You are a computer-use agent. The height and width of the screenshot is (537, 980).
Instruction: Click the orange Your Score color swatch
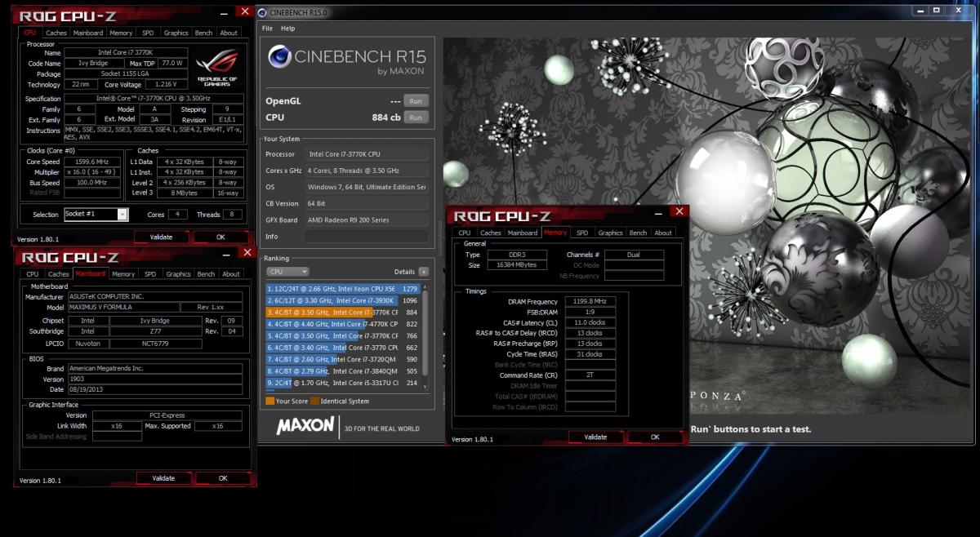269,402
